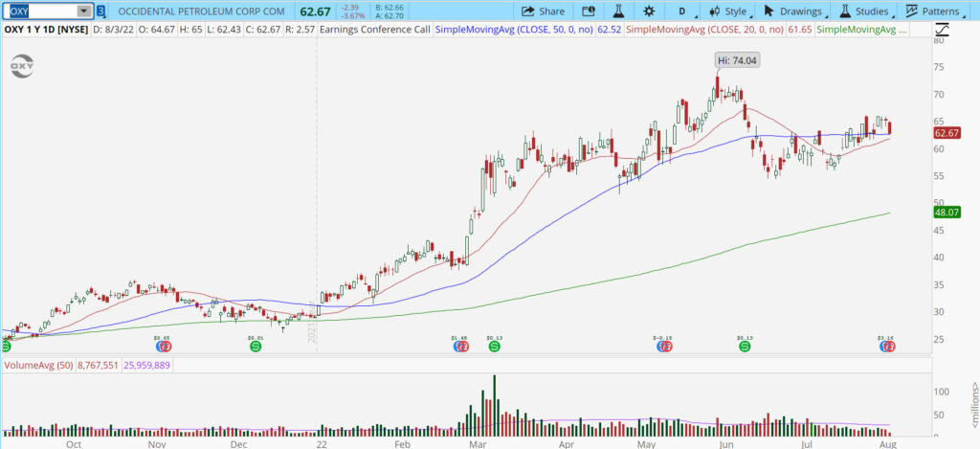Click the dividend marker labeled $0.01
980x449 pixels.
point(256,345)
